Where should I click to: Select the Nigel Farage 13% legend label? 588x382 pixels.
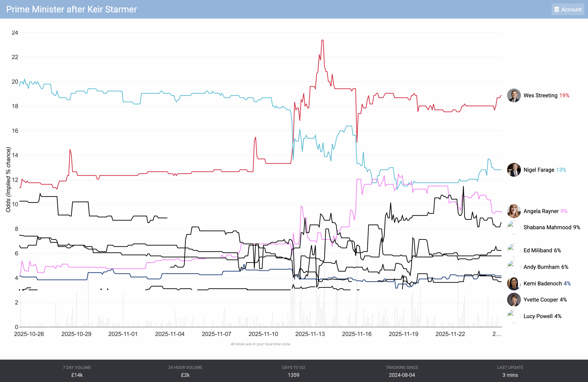click(x=545, y=170)
